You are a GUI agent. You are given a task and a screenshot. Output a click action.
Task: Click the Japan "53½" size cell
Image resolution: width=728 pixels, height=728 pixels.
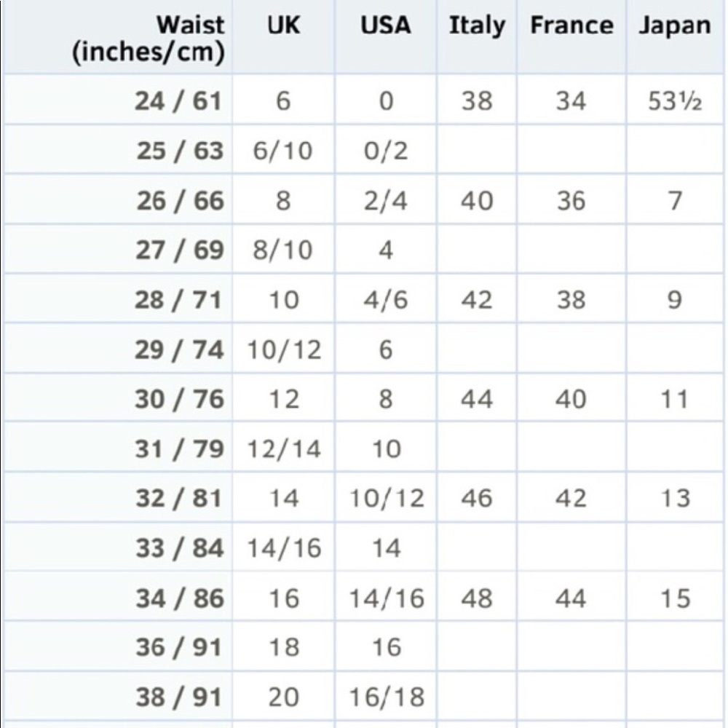point(675,100)
